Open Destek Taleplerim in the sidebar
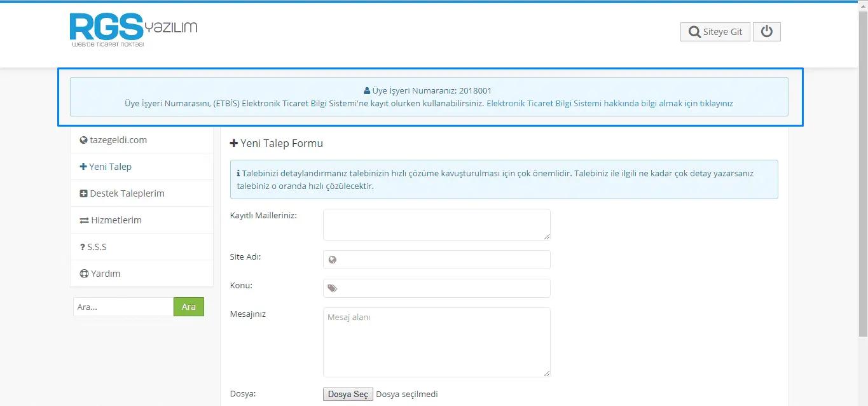The width and height of the screenshot is (868, 406). [x=127, y=193]
